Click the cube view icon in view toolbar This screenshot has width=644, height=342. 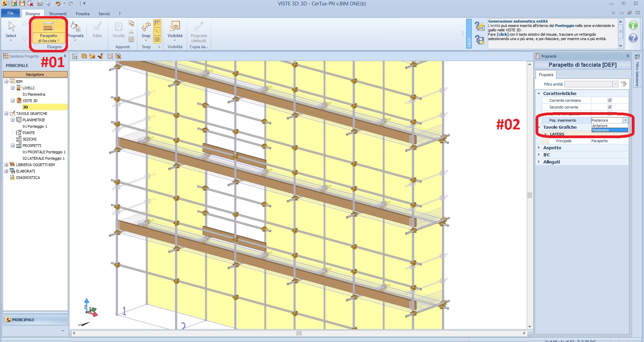[x=118, y=56]
